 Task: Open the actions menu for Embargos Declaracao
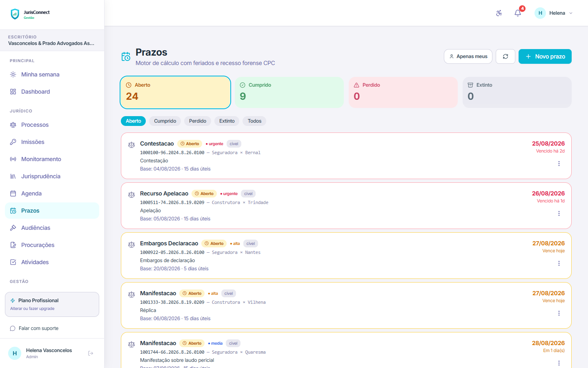(x=559, y=263)
